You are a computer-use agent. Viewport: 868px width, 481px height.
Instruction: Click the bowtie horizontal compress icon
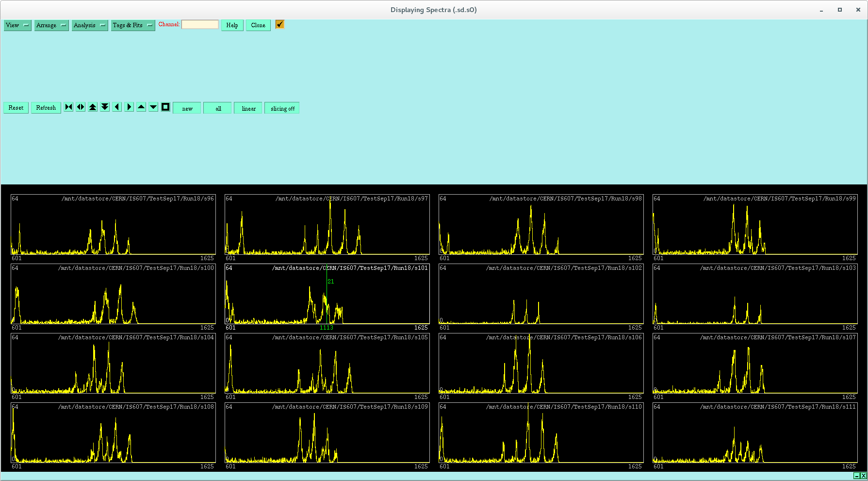[x=68, y=107]
